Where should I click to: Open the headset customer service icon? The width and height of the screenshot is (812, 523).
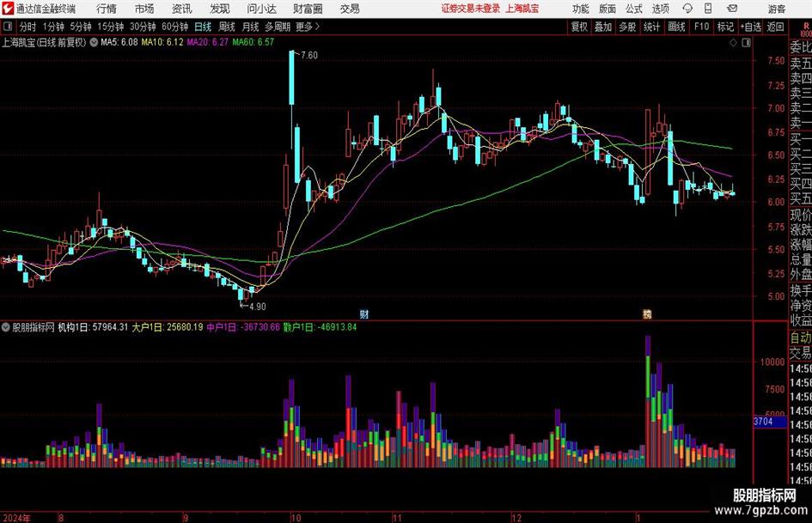pos(687,9)
